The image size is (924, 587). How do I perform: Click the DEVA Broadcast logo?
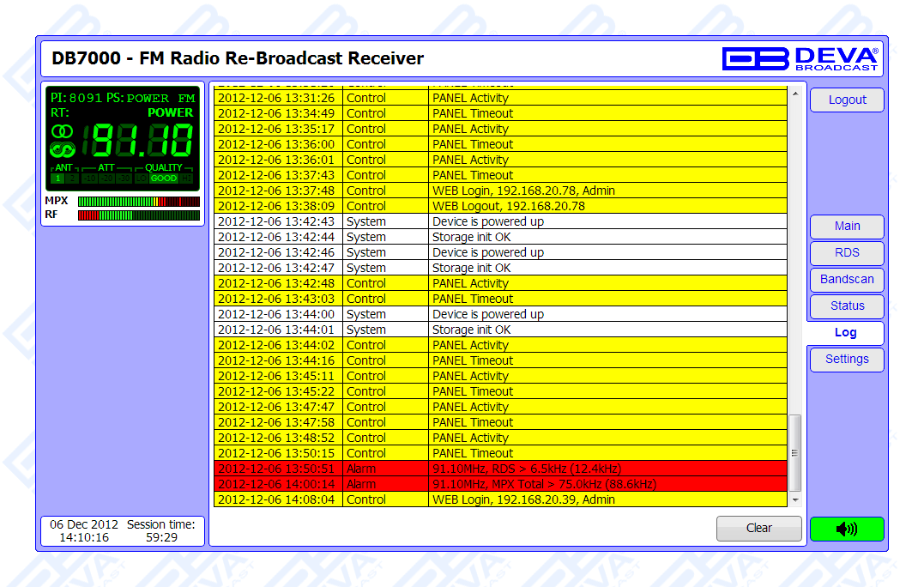tap(800, 58)
